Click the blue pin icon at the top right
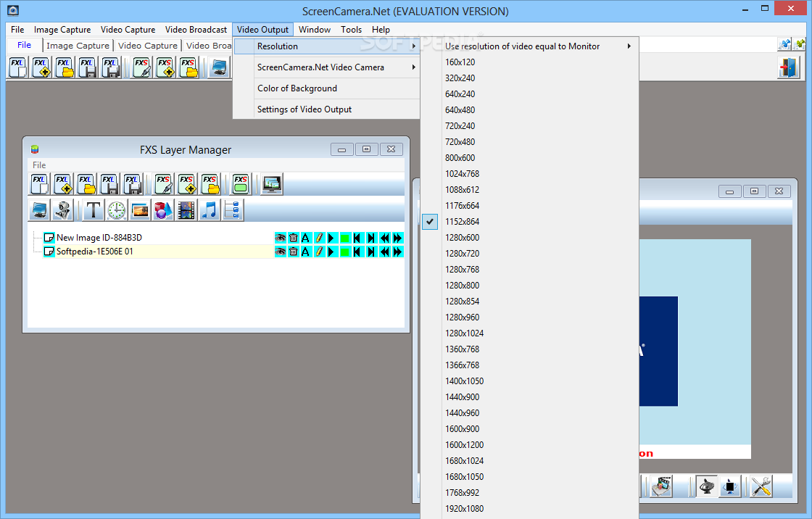812x519 pixels. tap(784, 44)
